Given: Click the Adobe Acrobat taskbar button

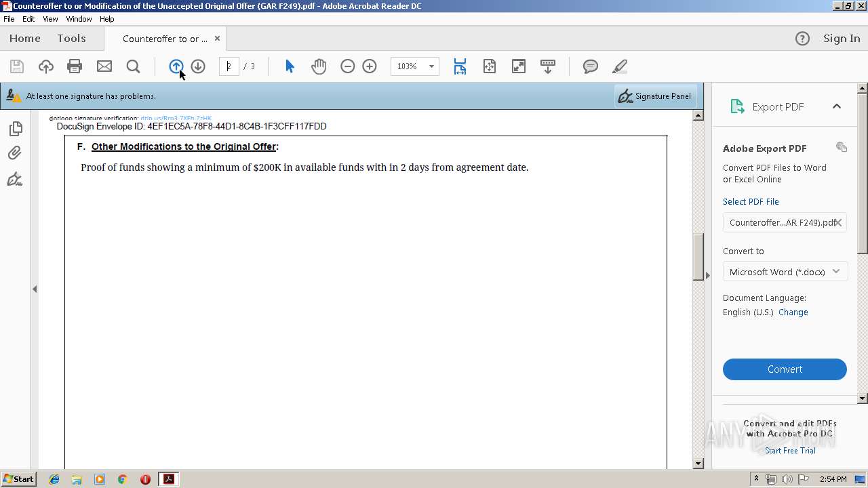Looking at the screenshot, I should [x=168, y=479].
